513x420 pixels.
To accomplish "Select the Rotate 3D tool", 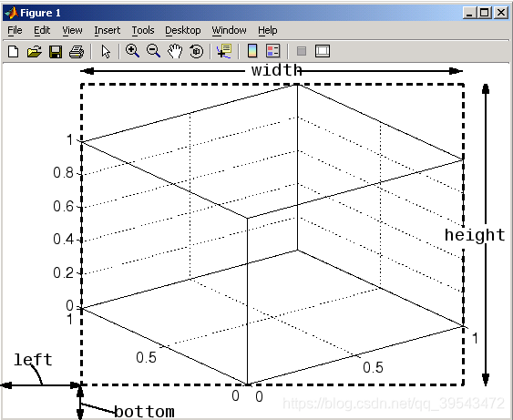I will pyautogui.click(x=196, y=51).
